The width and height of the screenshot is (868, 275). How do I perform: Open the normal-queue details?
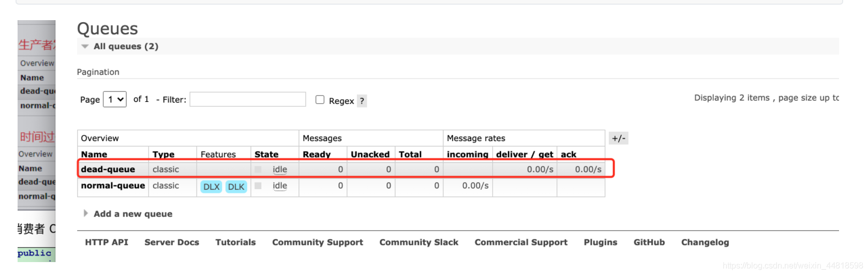(113, 186)
